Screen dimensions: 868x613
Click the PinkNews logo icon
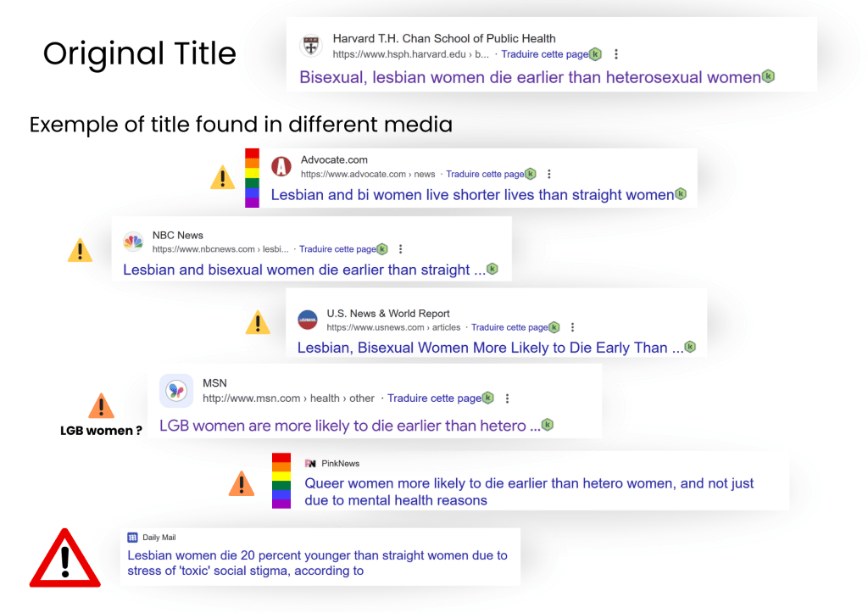coord(310,464)
